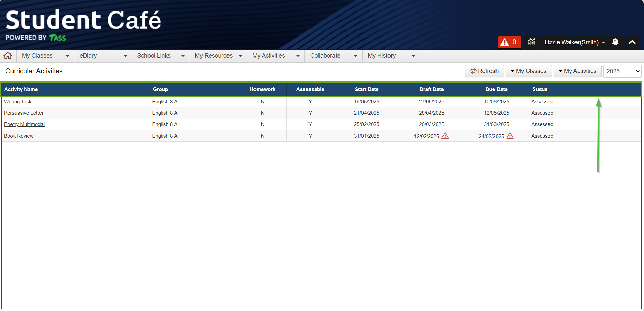644x311 pixels.
Task: Expand the Lizzie Walker(Smith) user menu
Action: (574, 42)
